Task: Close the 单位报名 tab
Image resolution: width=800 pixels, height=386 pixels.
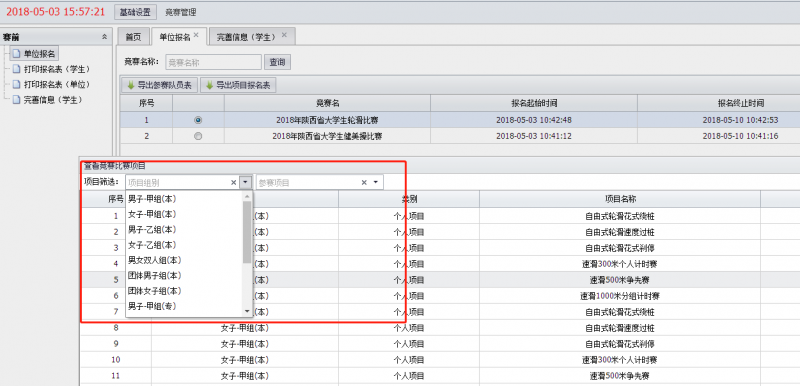Action: click(x=196, y=35)
